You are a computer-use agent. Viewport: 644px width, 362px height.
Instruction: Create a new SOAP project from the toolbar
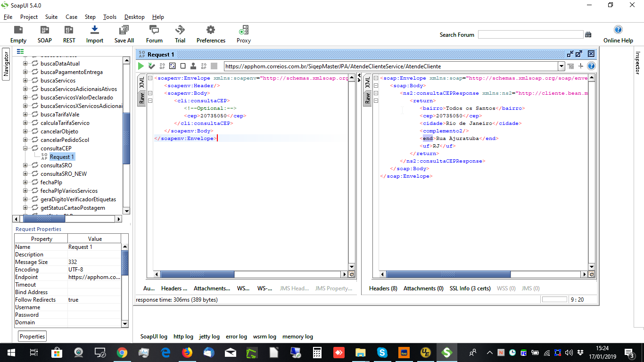pos(45,34)
